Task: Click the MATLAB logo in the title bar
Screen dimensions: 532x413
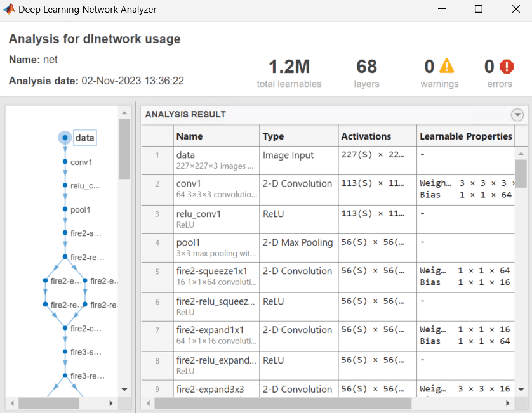Action: 8,9
